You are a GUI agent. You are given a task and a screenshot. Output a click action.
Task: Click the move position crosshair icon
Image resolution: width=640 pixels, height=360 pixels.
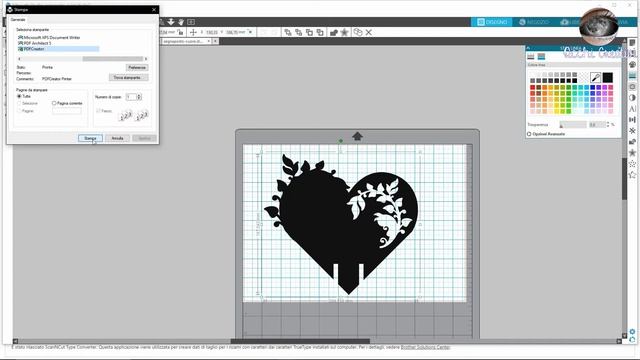pyautogui.click(x=193, y=32)
